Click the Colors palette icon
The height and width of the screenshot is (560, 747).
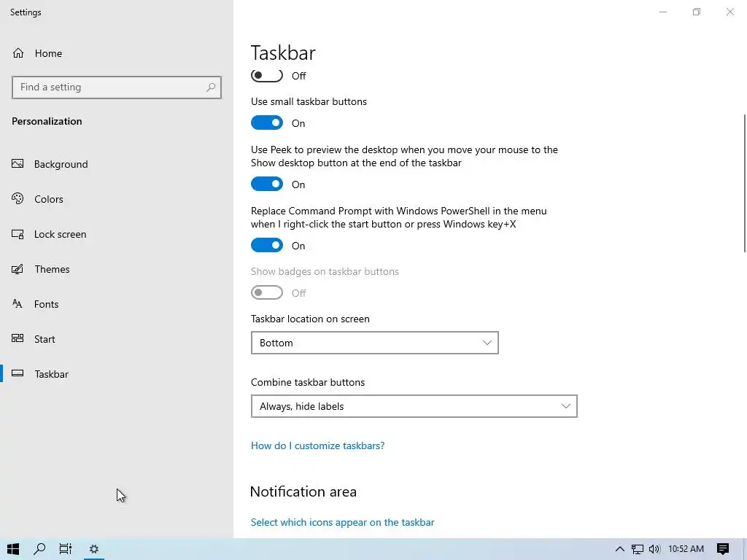(18, 198)
